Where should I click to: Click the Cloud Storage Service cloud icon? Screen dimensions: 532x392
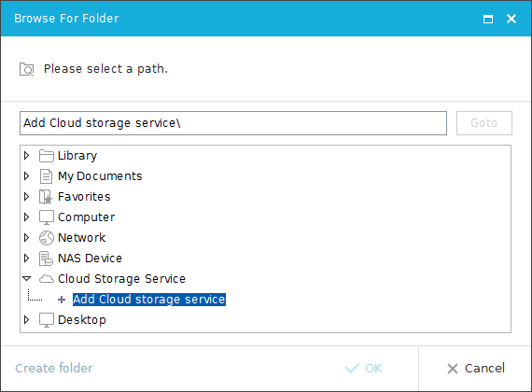click(x=46, y=279)
